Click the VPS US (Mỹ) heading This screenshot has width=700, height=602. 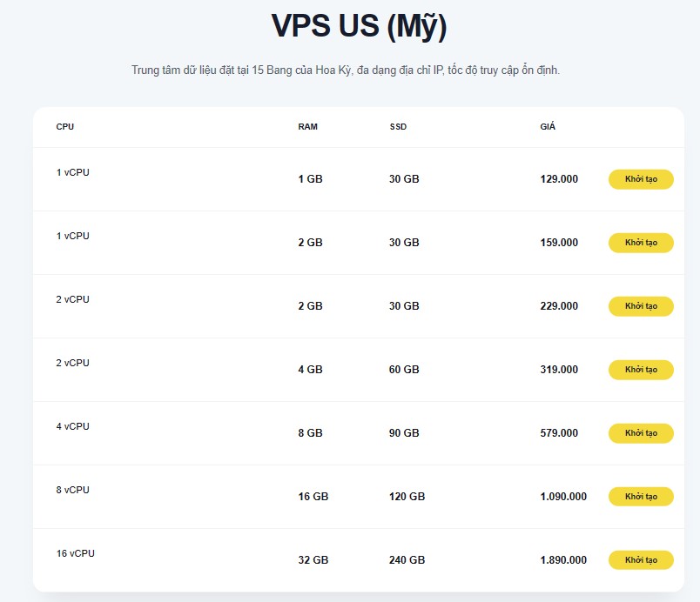[359, 27]
